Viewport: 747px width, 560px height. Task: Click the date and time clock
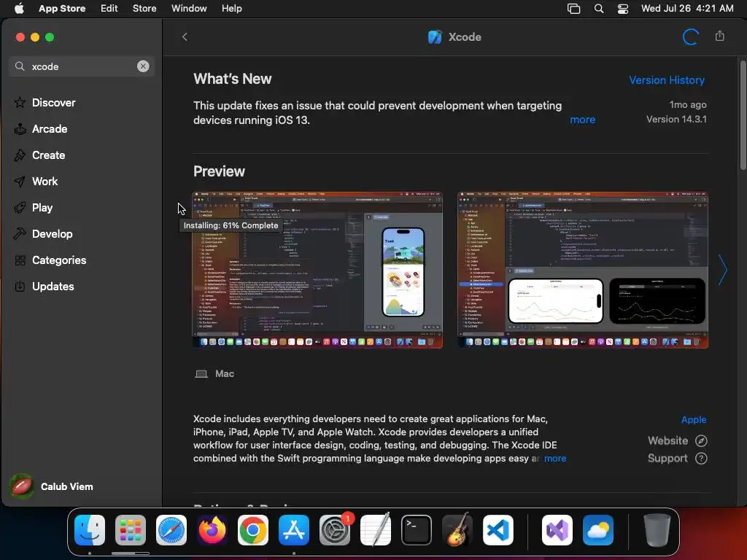tap(687, 9)
